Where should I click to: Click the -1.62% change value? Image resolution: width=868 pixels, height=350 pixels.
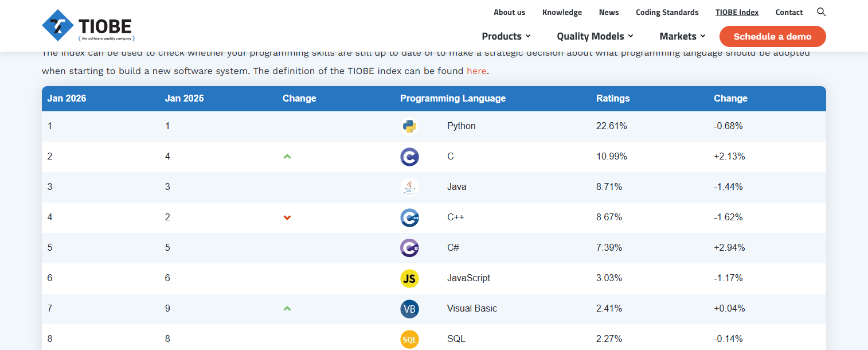pyautogui.click(x=728, y=217)
